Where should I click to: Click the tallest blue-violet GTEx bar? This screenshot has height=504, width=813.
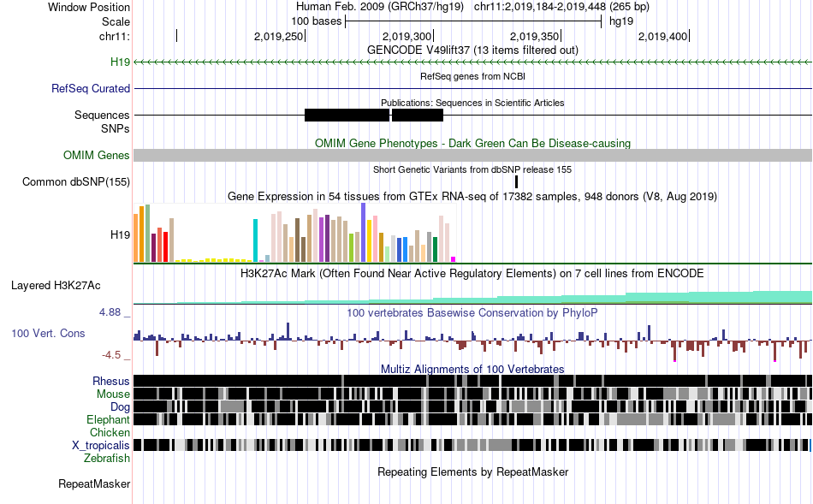(x=364, y=232)
